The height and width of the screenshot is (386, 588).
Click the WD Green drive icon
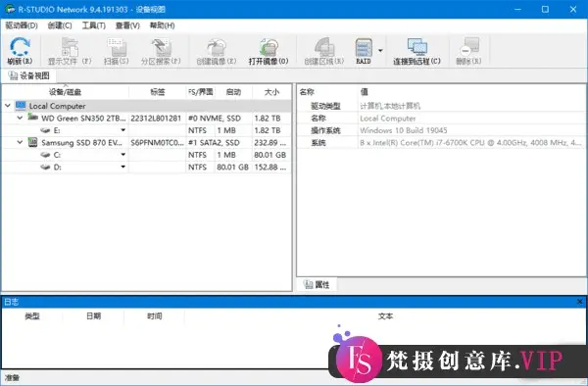click(x=33, y=118)
